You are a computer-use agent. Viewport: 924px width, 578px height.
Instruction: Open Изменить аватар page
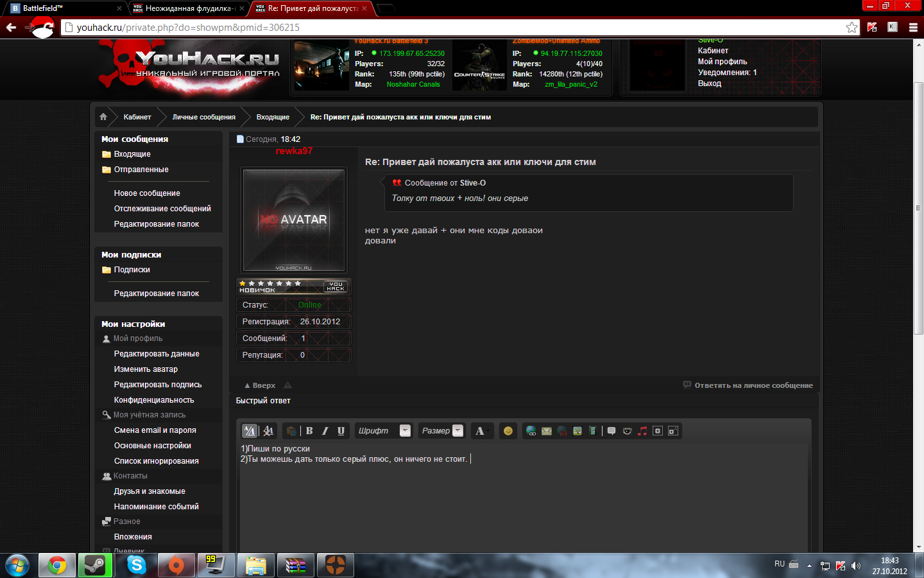point(146,369)
